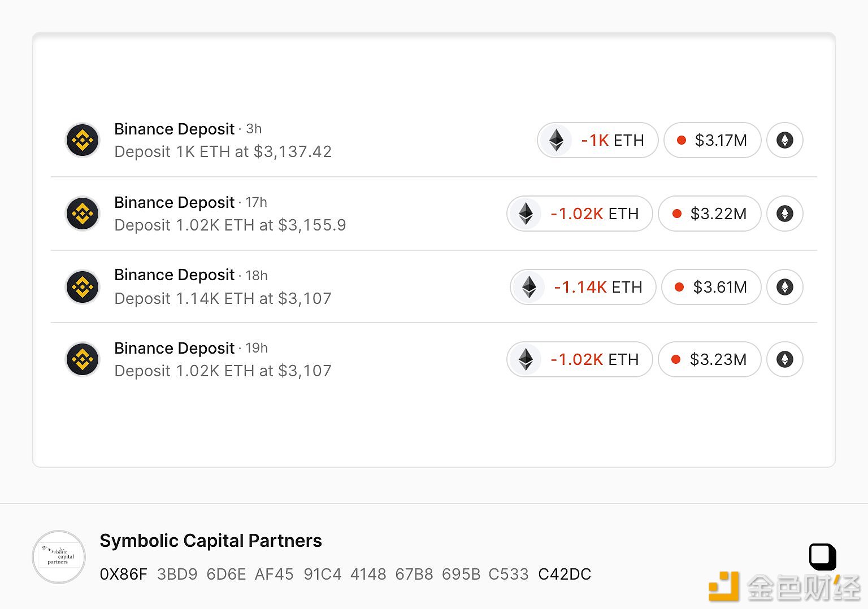Image resolution: width=868 pixels, height=609 pixels.
Task: Click the -1.14K ETH amount pill
Action: [583, 287]
